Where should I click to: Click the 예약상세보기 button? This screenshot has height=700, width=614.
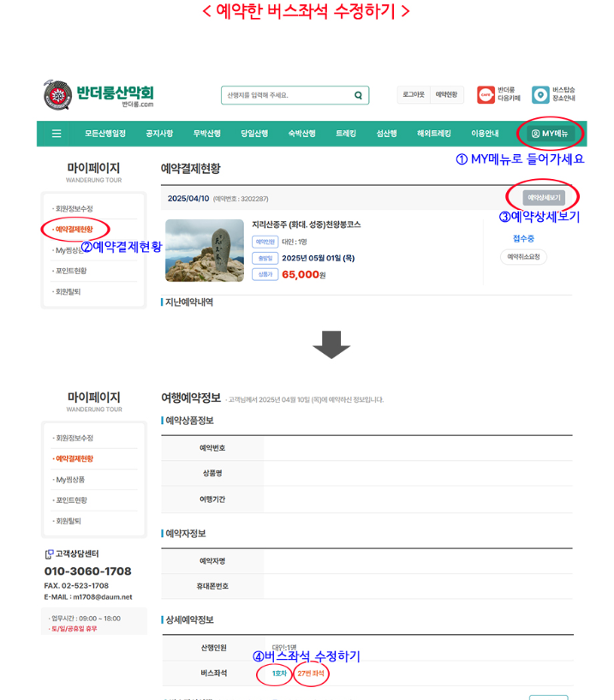(x=544, y=198)
